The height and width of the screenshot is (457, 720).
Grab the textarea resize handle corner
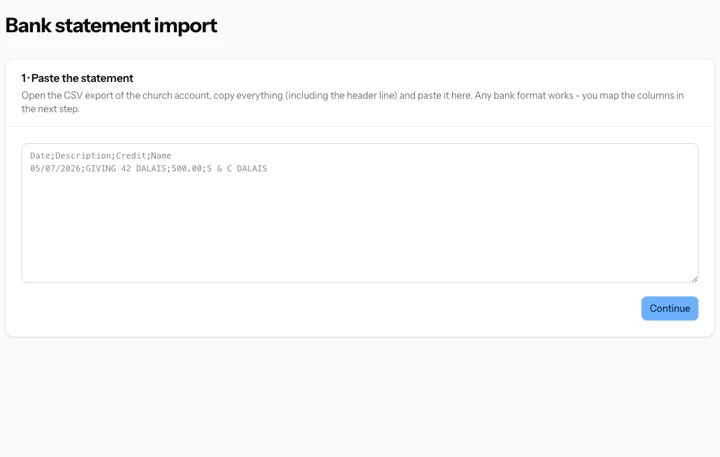[694, 279]
